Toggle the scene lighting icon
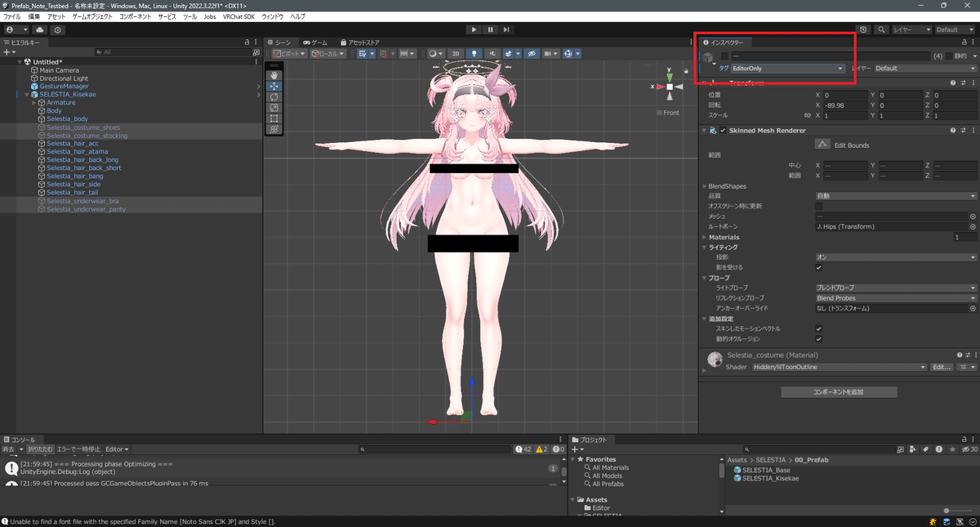Image resolution: width=980 pixels, height=527 pixels. pyautogui.click(x=474, y=53)
